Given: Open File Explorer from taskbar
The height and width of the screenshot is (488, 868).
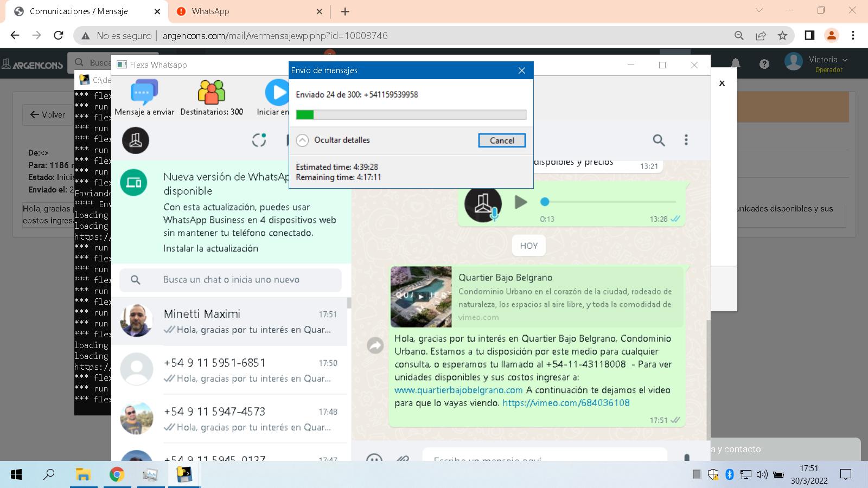Looking at the screenshot, I should [83, 475].
